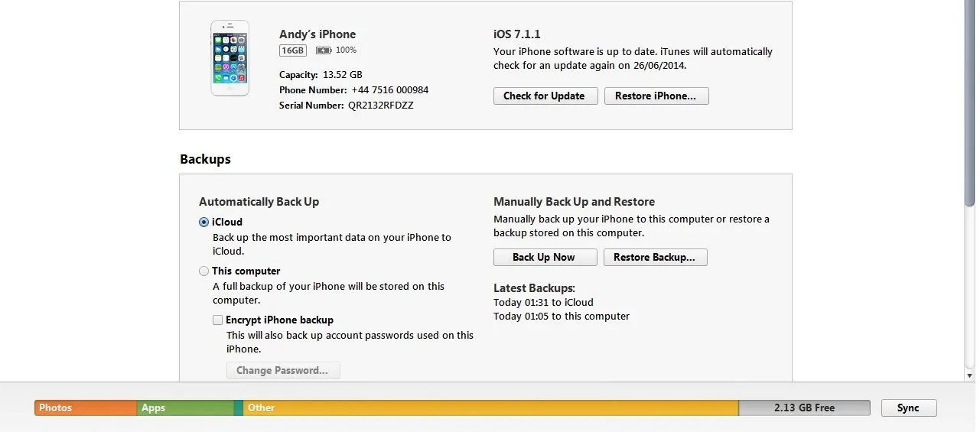Start a backup with Back Up Now
This screenshot has width=980, height=432.
pyautogui.click(x=544, y=257)
